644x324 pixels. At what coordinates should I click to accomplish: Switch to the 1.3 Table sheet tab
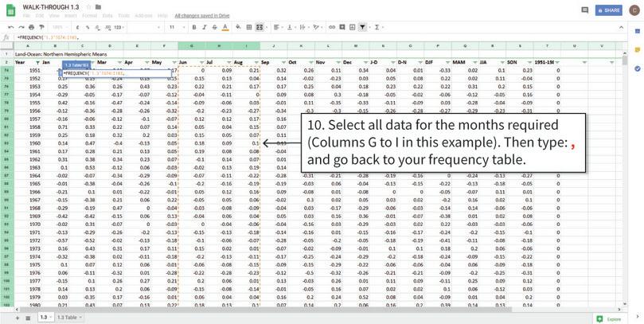tap(69, 318)
